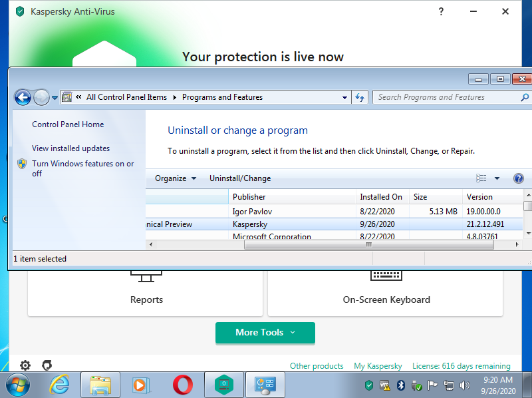This screenshot has width=532, height=398.
Task: Sort by Publisher column
Action: coord(292,197)
